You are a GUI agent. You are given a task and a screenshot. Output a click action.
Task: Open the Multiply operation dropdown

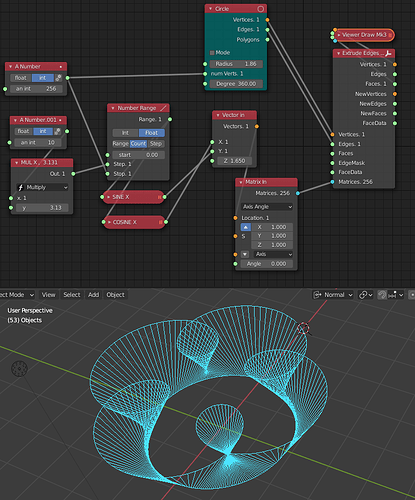point(42,187)
